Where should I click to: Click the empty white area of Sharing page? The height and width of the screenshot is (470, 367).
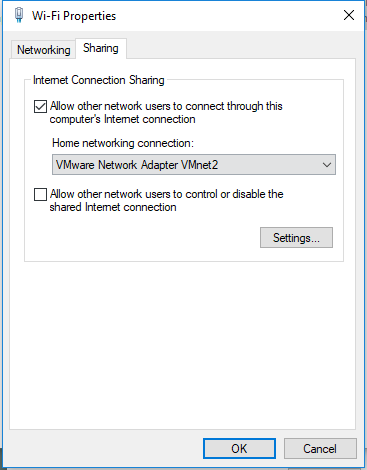coord(183,343)
